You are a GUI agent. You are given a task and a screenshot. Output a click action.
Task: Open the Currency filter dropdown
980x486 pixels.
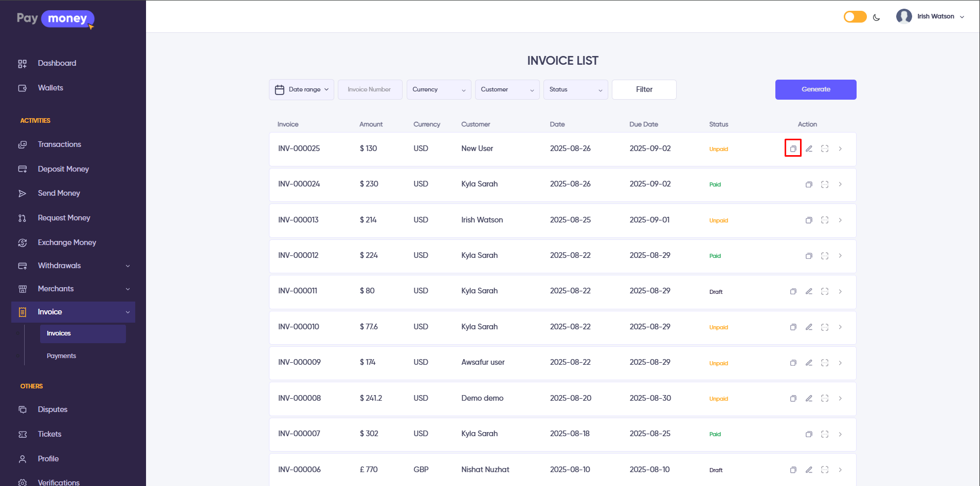[x=439, y=90]
